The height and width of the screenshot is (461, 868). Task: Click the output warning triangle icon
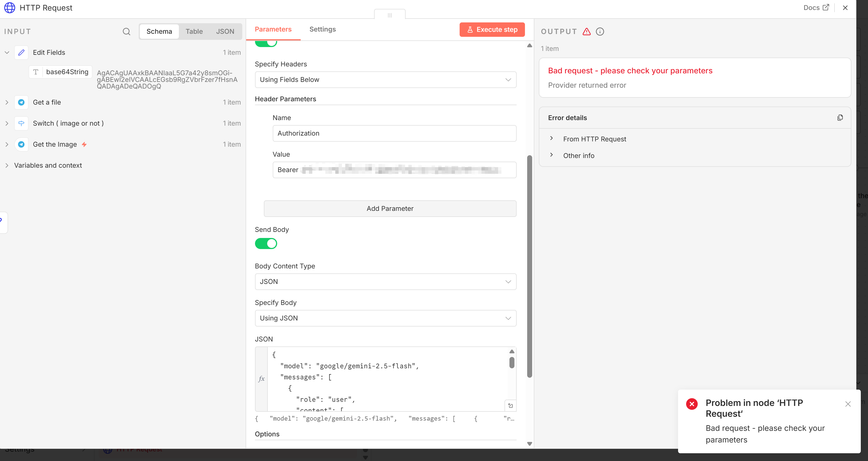tap(587, 31)
